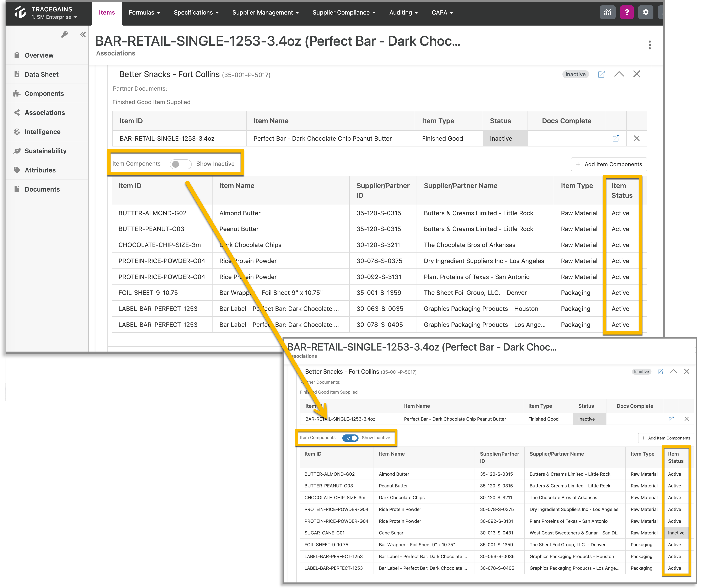701x588 pixels.
Task: Click the 30-063-S-0035 supplier ID in upper table
Action: coord(380,309)
